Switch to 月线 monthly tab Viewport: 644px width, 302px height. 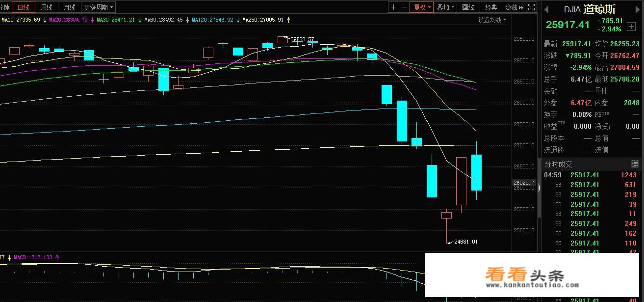pos(70,7)
